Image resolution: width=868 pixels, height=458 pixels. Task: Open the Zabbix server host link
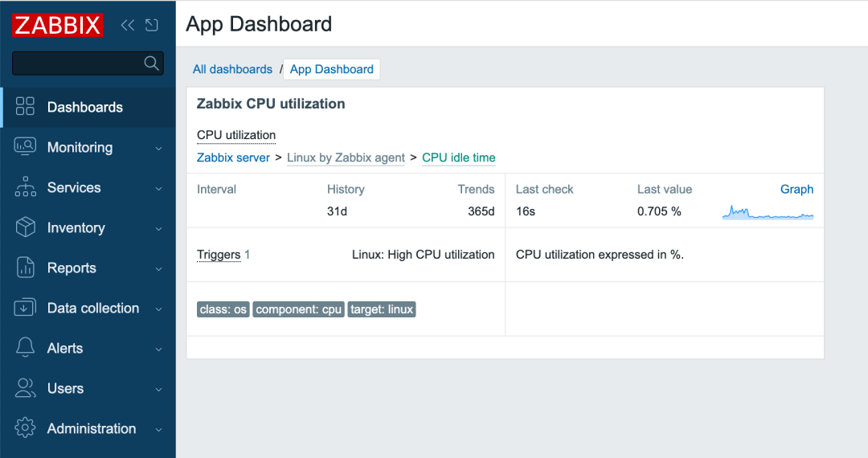tap(233, 157)
